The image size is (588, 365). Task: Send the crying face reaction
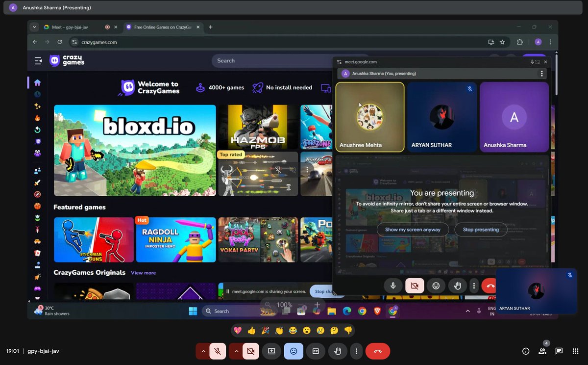pyautogui.click(x=320, y=331)
